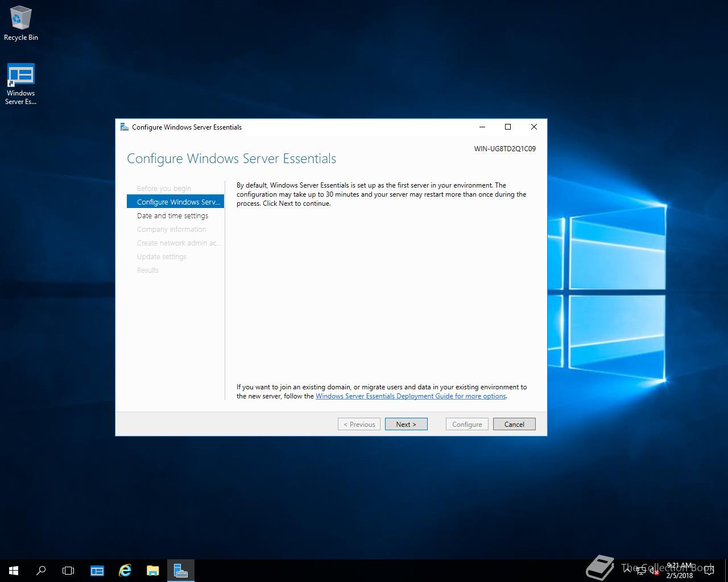Close the configuration wizard window
The image size is (728, 582).
pos(533,127)
